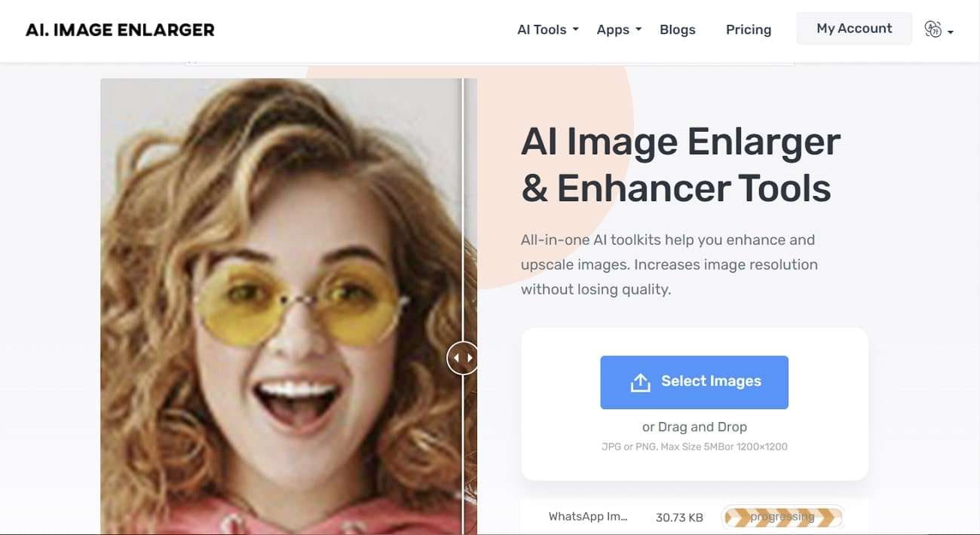Viewport: 980px width, 535px height.
Task: Click the 30.73 KB file size label
Action: tap(678, 517)
